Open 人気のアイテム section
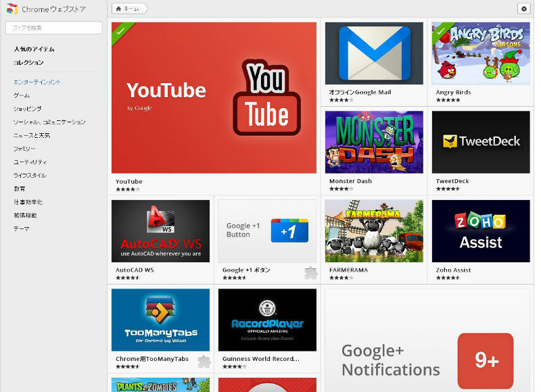The image size is (541, 392). [x=34, y=49]
